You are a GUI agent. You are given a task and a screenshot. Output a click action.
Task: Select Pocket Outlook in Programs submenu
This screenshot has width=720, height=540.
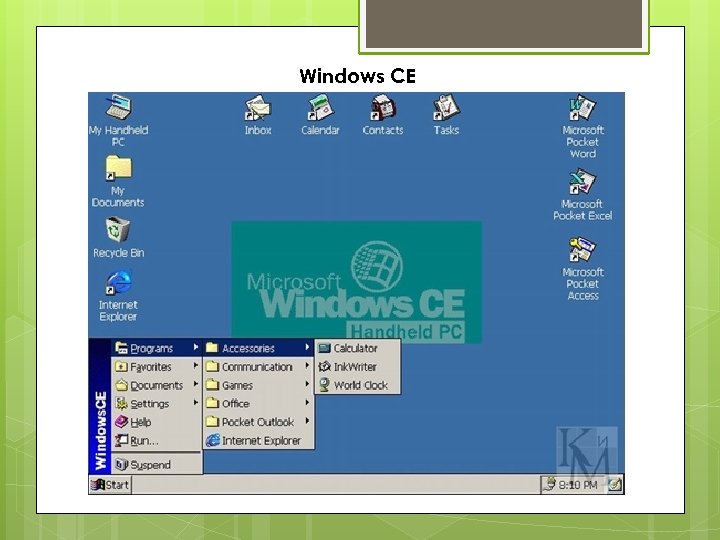coord(259,422)
